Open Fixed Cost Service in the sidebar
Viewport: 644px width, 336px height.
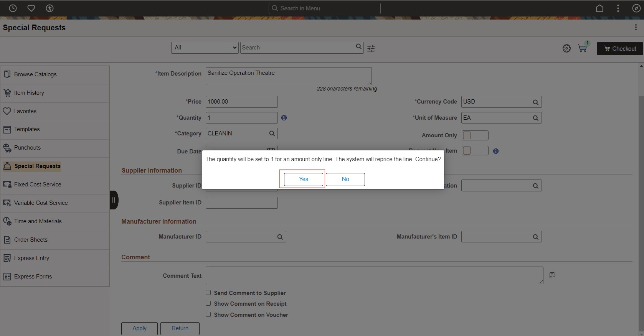[55, 184]
